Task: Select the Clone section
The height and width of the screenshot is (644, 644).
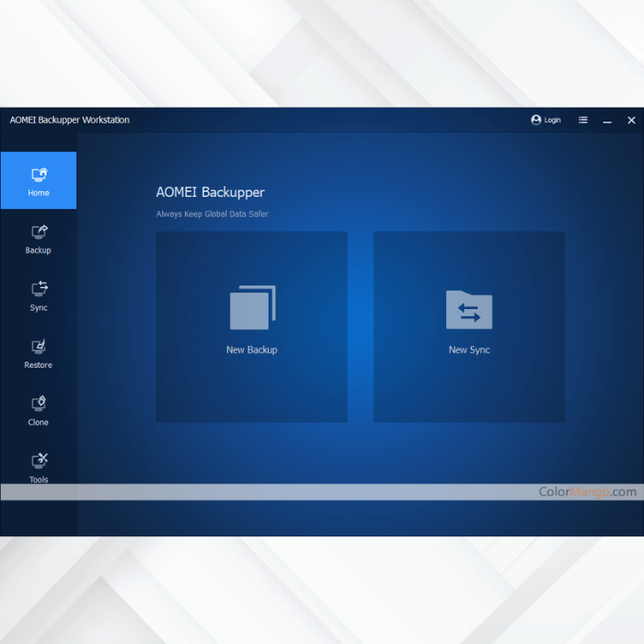Action: coord(39,411)
